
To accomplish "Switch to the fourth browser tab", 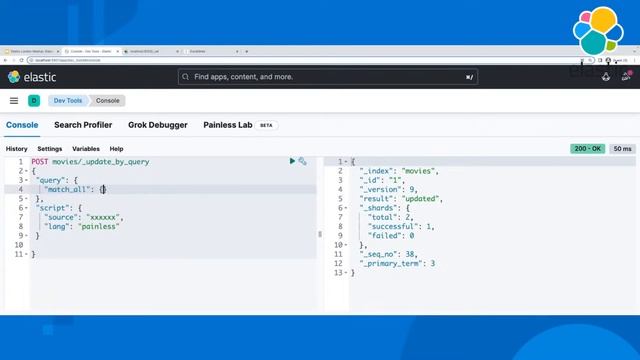I will [x=210, y=51].
